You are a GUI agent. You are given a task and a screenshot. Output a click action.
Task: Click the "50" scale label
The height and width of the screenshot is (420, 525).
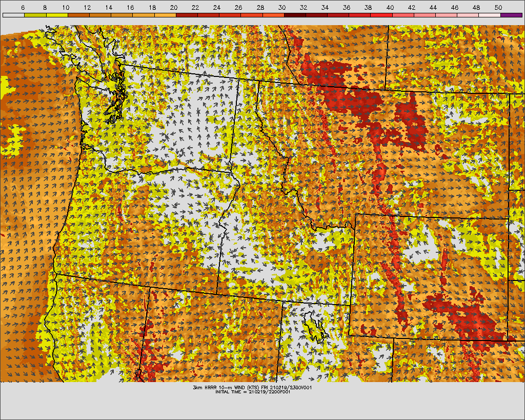pos(498,7)
